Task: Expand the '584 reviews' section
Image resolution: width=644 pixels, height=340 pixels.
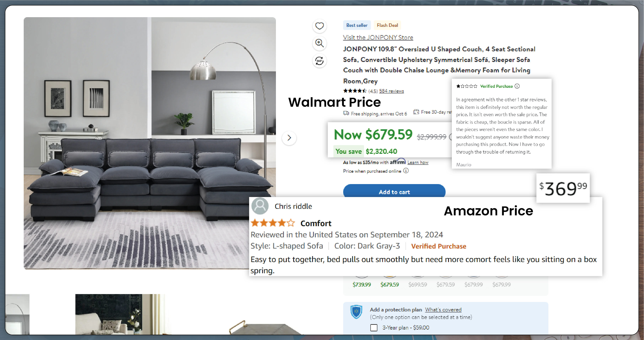Action: [392, 91]
